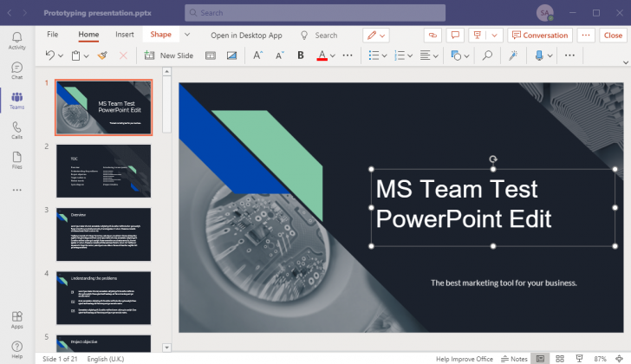Image resolution: width=631 pixels, height=364 pixels.
Task: Click Help Improve Office link
Action: click(465, 359)
